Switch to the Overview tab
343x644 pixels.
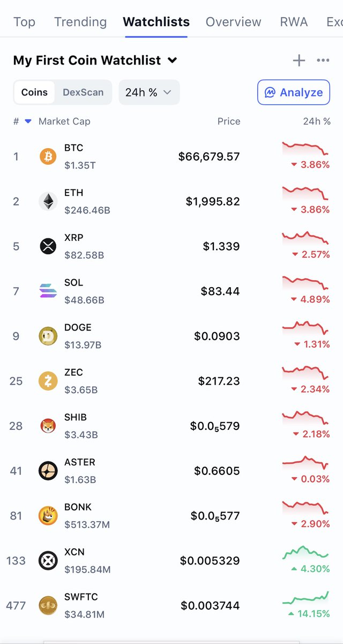(234, 22)
